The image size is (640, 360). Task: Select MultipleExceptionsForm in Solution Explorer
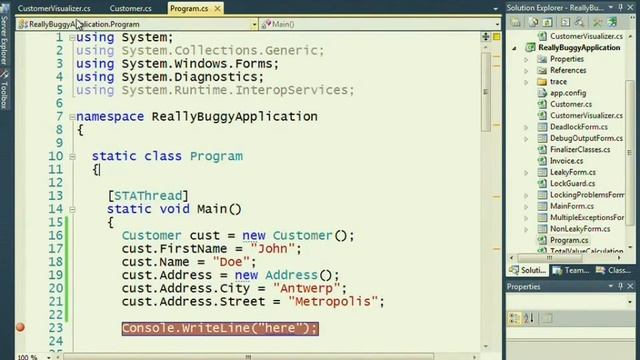pos(587,217)
